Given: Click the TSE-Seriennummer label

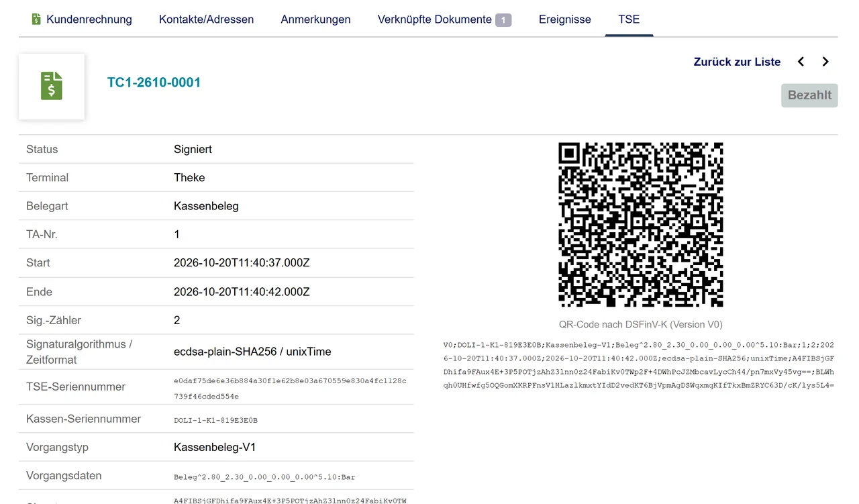Looking at the screenshot, I should [76, 387].
